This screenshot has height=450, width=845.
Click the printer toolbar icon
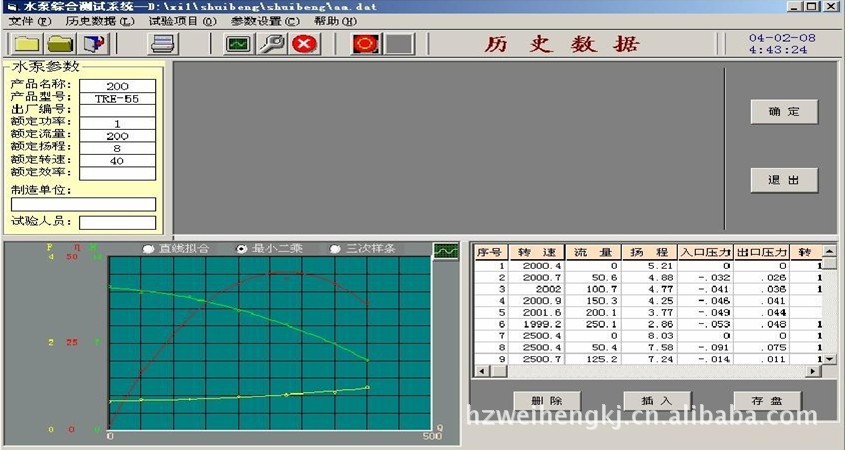[x=163, y=44]
